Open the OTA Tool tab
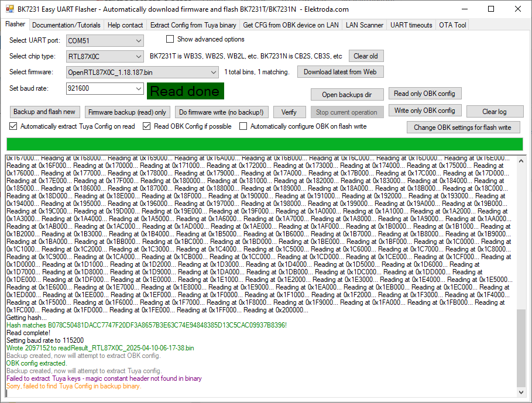This screenshot has height=403, width=532. [x=452, y=25]
